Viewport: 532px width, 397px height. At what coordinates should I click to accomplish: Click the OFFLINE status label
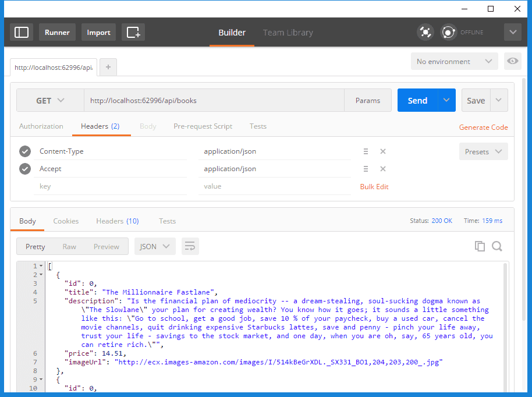pos(471,32)
